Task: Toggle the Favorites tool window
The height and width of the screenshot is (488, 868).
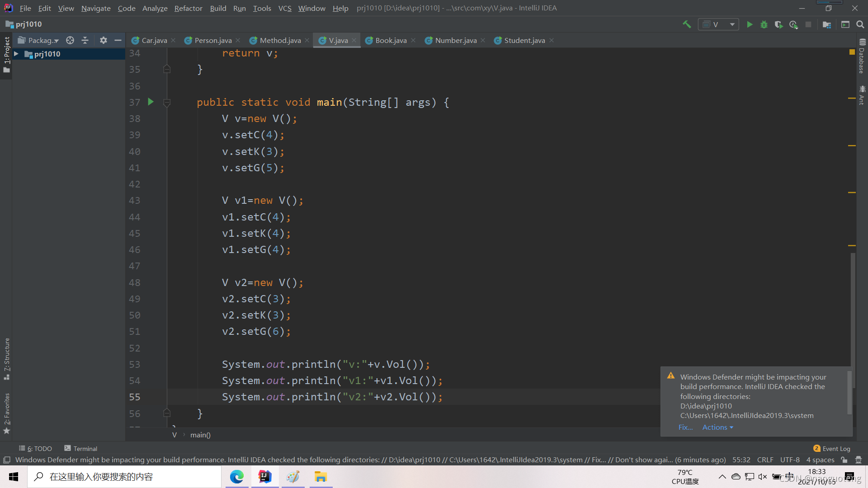Action: click(x=6, y=413)
